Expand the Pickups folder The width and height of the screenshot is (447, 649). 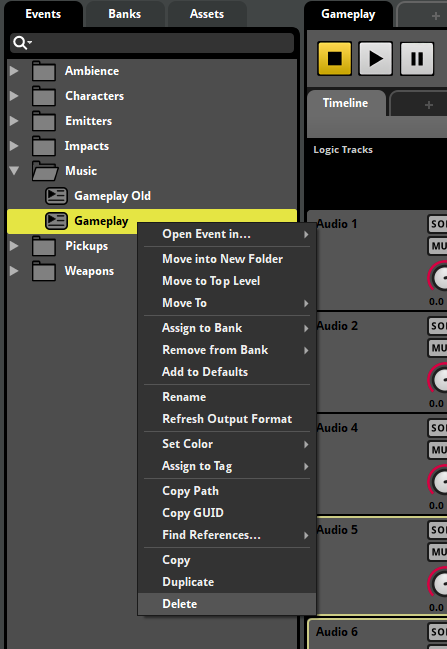coord(14,246)
